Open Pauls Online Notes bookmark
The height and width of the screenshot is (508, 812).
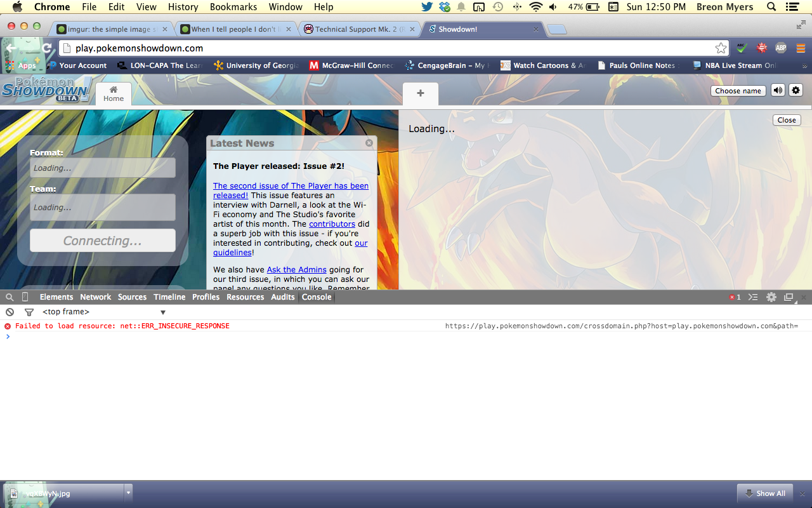[638, 65]
